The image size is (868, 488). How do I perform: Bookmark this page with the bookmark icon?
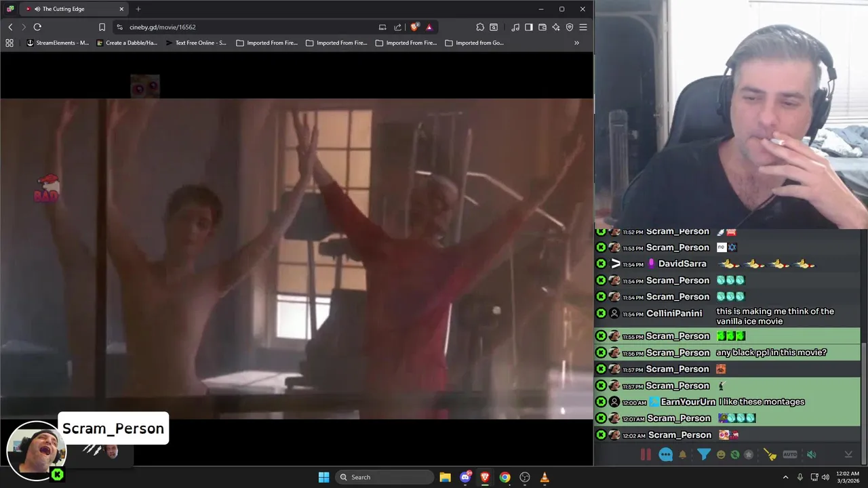tap(102, 27)
